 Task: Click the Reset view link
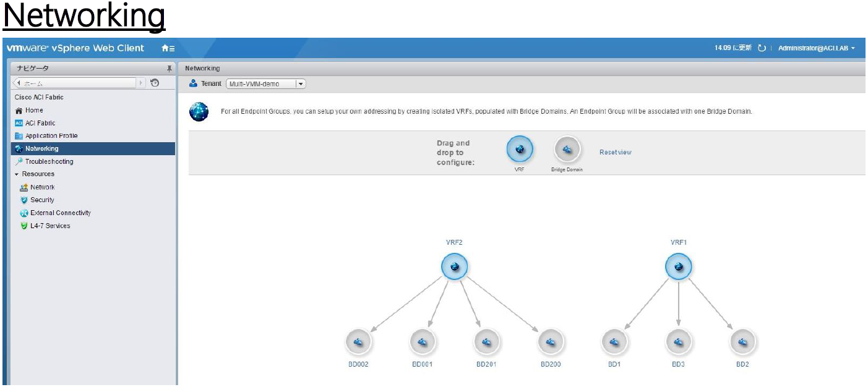click(616, 151)
